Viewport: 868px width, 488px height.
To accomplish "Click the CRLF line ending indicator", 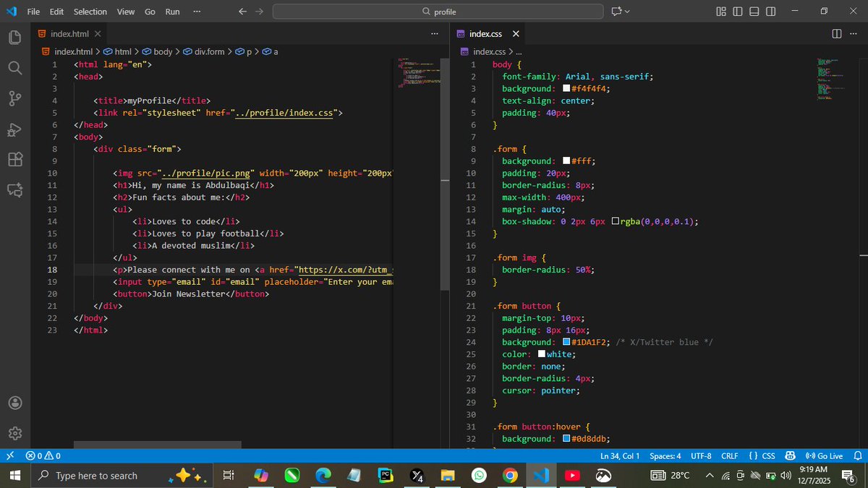I will click(729, 455).
